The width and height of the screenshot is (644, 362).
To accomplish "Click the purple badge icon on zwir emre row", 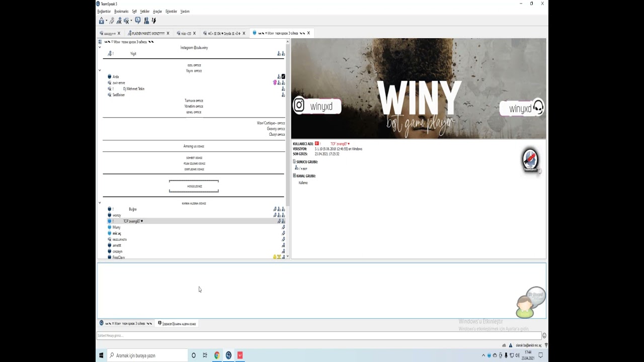I will [x=275, y=83].
